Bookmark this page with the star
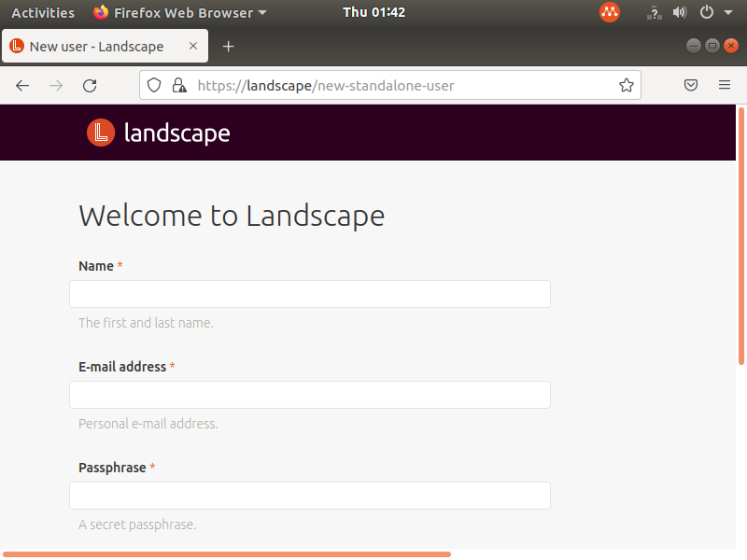 [626, 85]
